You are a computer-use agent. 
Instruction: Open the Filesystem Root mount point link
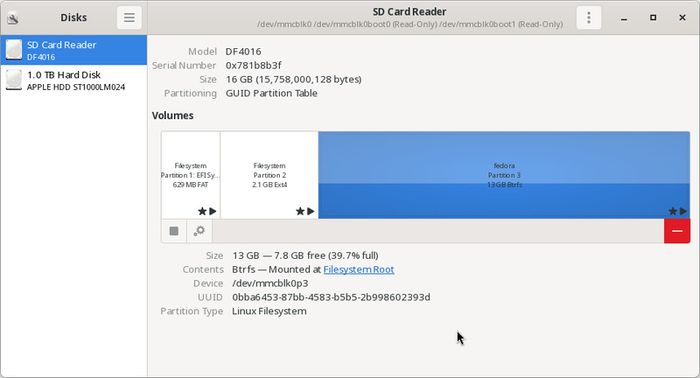[358, 269]
